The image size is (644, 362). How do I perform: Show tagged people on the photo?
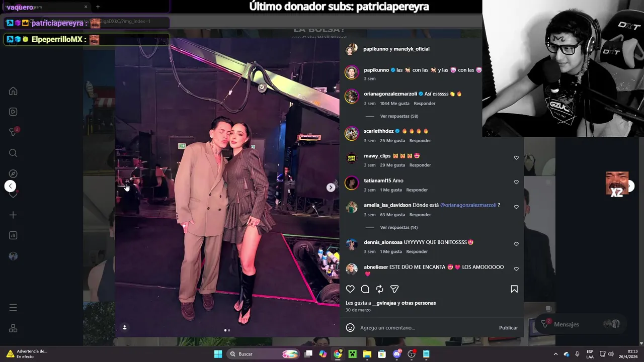tap(124, 327)
